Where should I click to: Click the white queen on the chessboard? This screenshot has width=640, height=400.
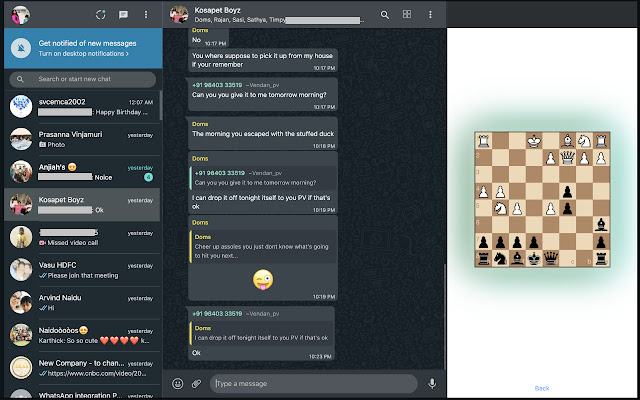(x=567, y=157)
